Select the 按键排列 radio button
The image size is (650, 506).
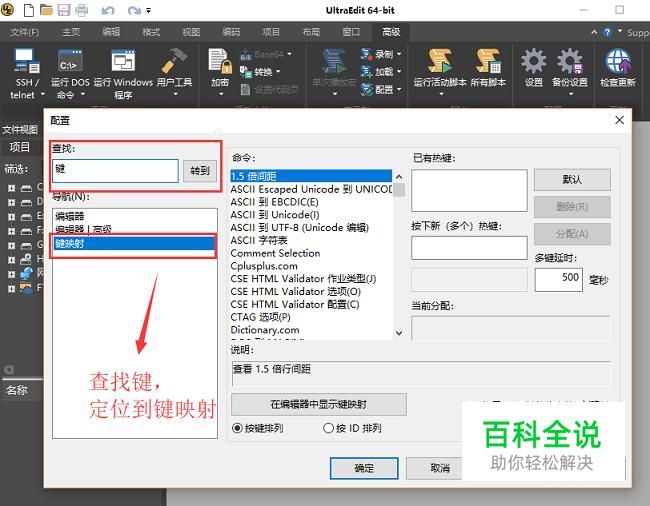pyautogui.click(x=237, y=428)
